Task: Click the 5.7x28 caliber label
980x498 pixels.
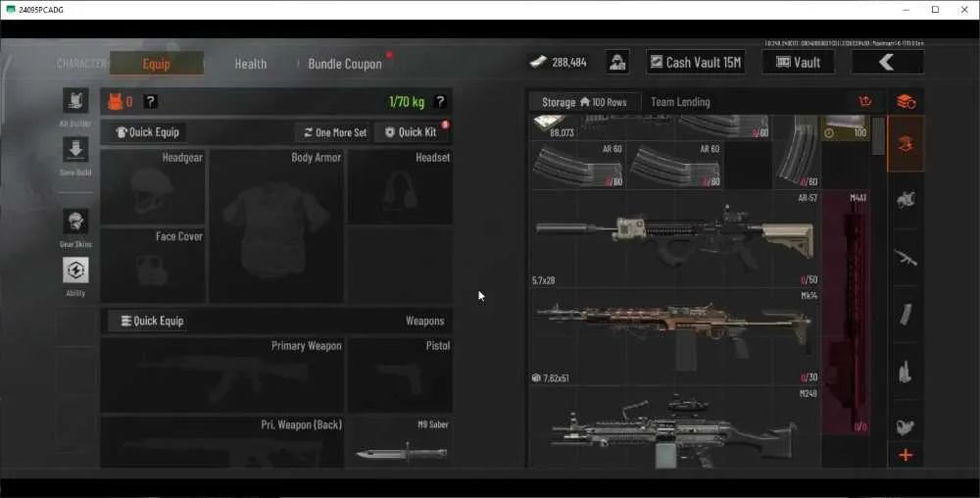Action: tap(543, 280)
